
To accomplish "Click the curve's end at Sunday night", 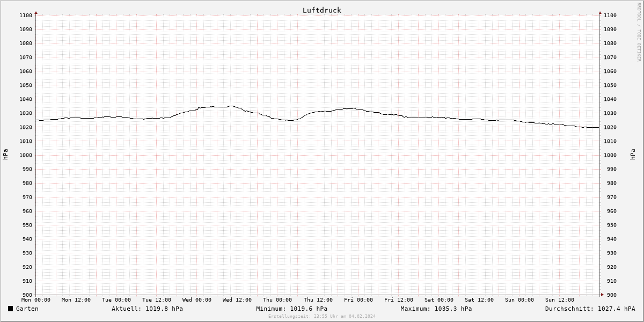I will pyautogui.click(x=598, y=127).
